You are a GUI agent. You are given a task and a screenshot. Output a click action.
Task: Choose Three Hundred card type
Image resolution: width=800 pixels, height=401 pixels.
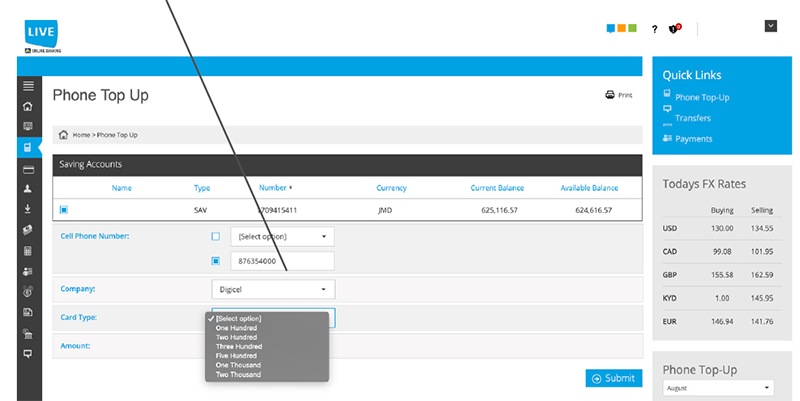[239, 346]
